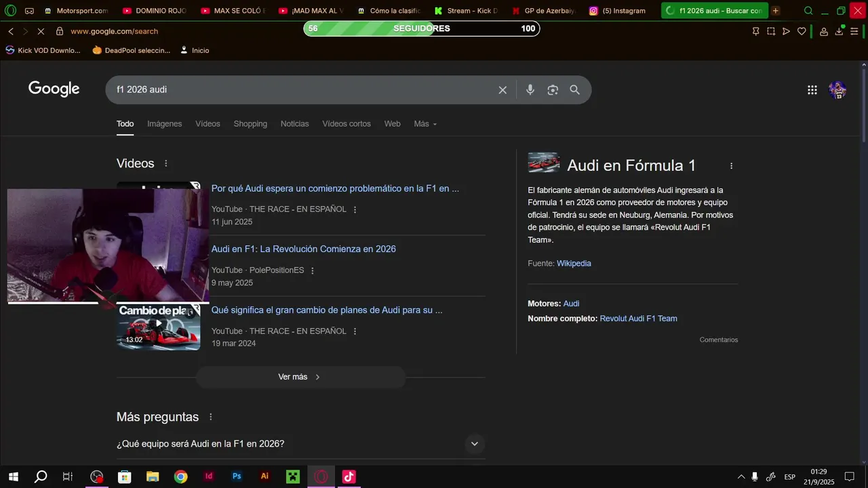Expand videos with Ver más
The width and height of the screenshot is (868, 488).
coord(300,377)
